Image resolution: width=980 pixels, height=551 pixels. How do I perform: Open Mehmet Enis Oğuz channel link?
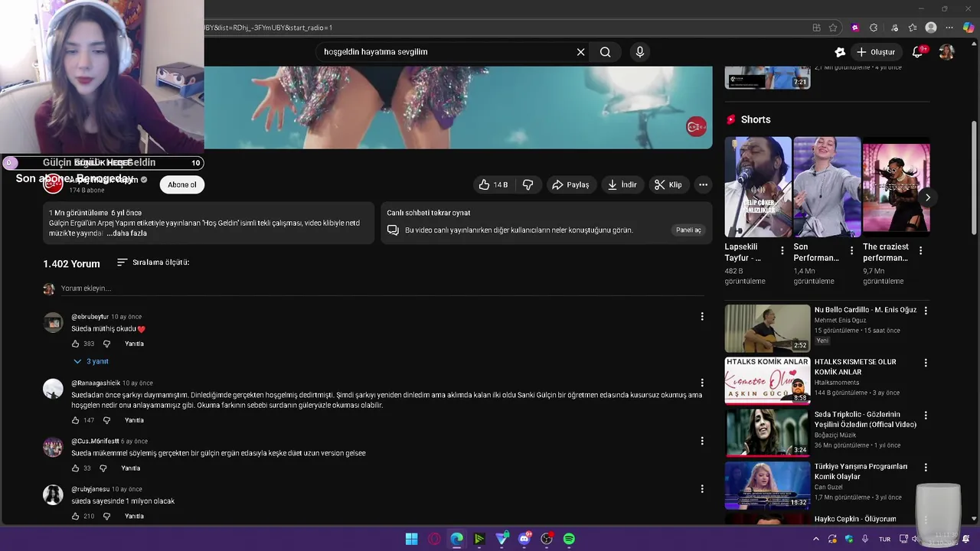click(x=840, y=321)
